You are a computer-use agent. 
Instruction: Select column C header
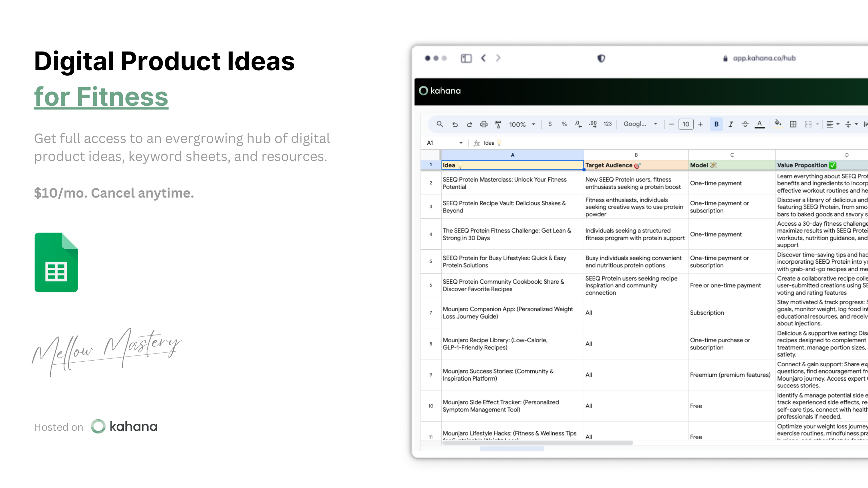(732, 155)
